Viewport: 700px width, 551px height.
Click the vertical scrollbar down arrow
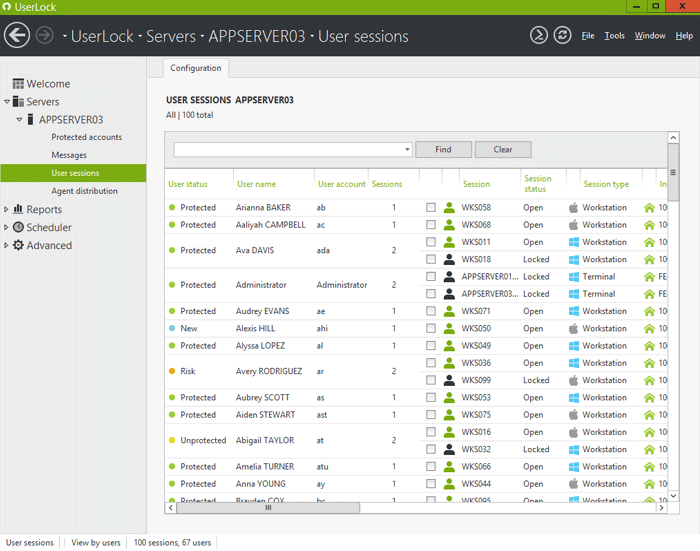pos(673,496)
